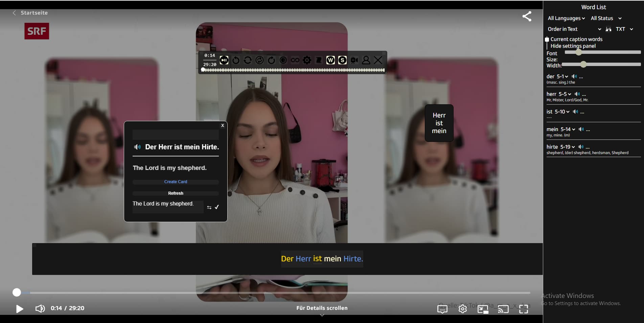Click the 'Create Card' button
The image size is (644, 323).
tap(176, 182)
